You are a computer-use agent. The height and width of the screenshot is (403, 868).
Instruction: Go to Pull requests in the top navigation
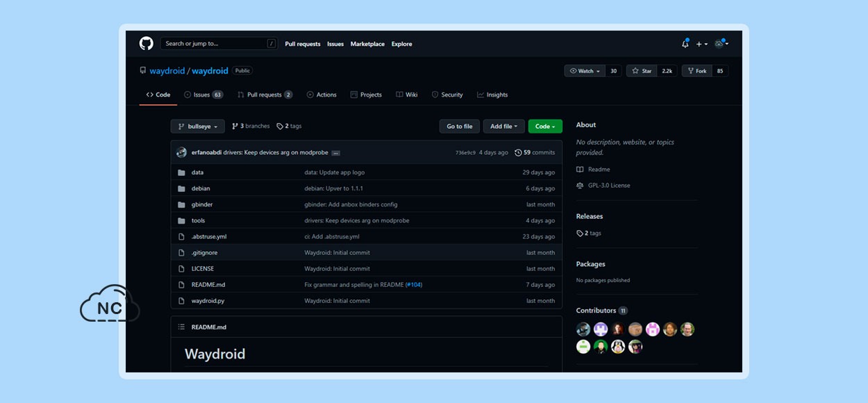pos(303,44)
